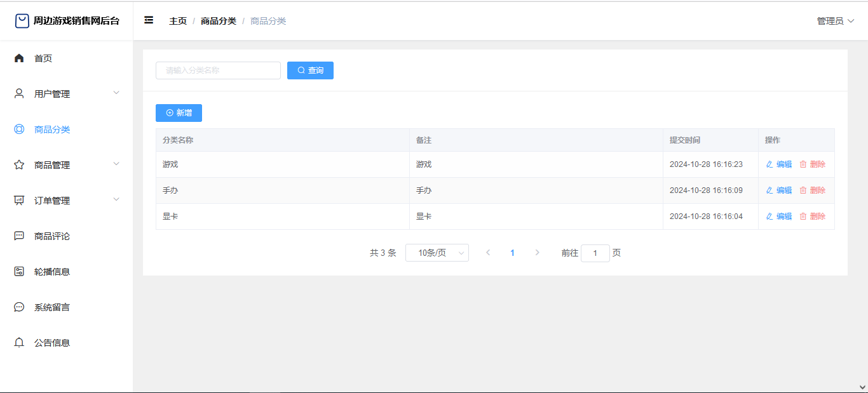Click the carousel icon beside 轮播信息
The image size is (868, 393).
tap(19, 272)
